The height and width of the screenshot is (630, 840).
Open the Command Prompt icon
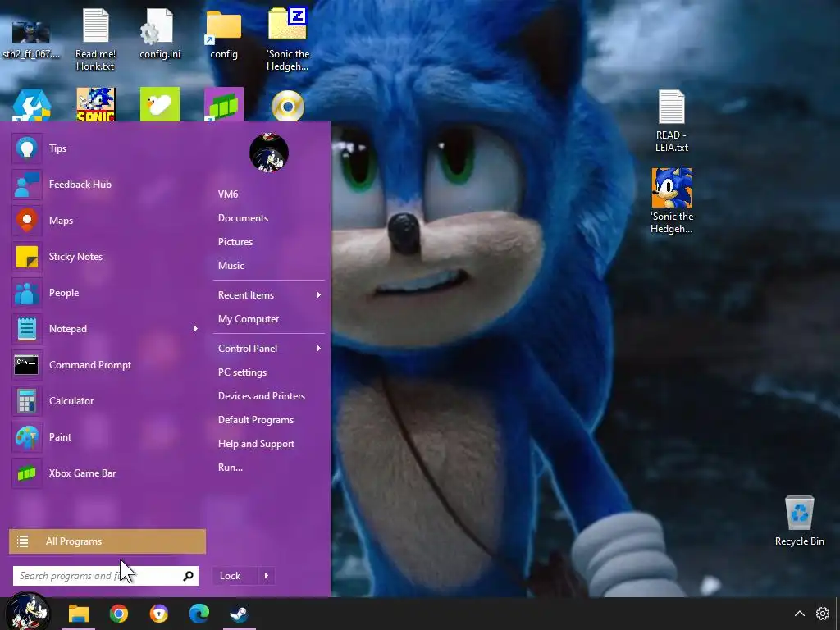(x=27, y=365)
